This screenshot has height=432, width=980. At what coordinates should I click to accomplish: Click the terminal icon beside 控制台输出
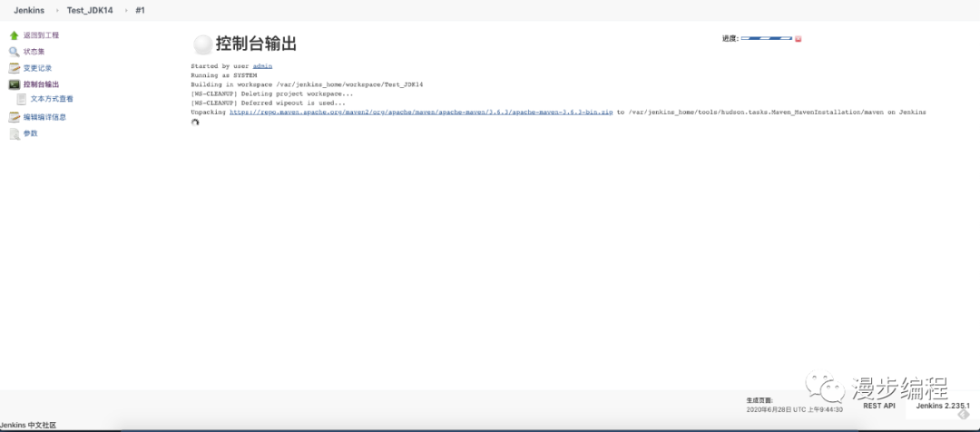pyautogui.click(x=14, y=84)
